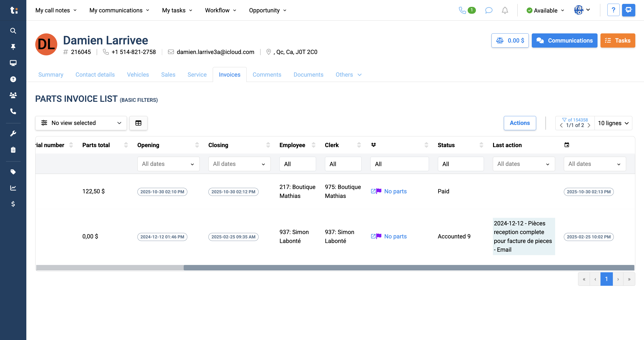
Task: Open the search icon in sidebar
Action: point(13,31)
